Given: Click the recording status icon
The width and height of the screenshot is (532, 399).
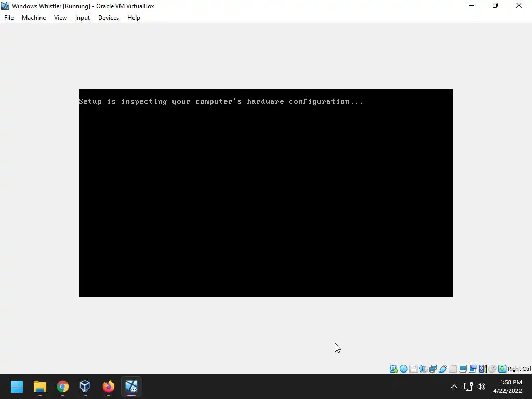Looking at the screenshot, I should tap(472, 369).
